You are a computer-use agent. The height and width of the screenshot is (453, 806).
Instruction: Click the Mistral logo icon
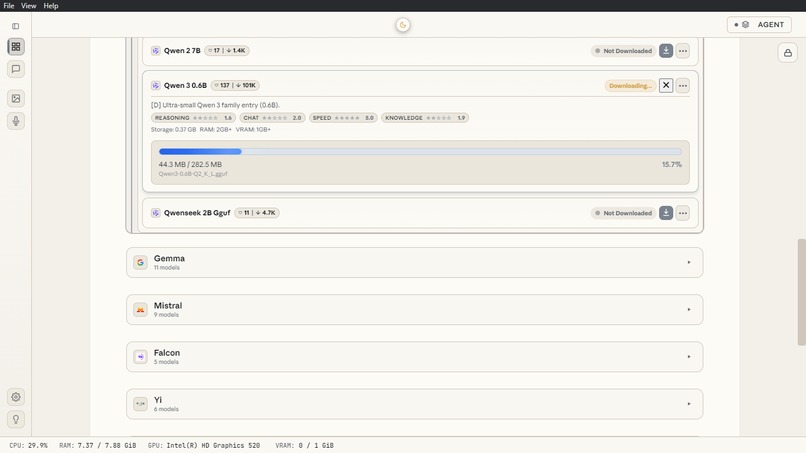pos(140,310)
